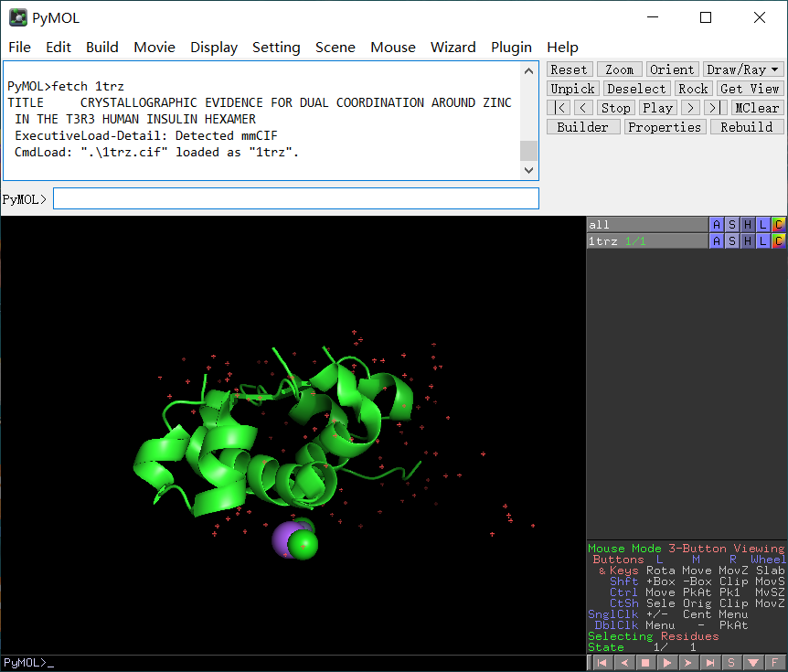Open the Build menu

pyautogui.click(x=102, y=47)
